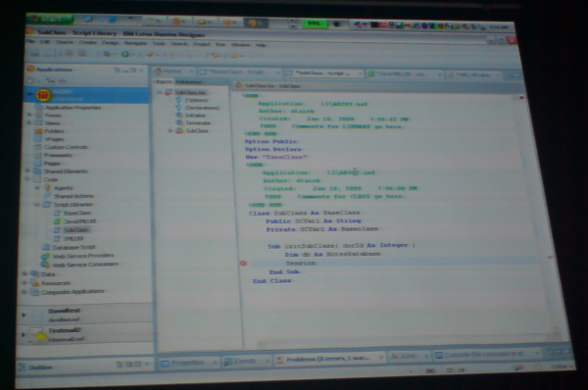The width and height of the screenshot is (588, 390).
Task: Click the Windows Start button
Action: 50,19
